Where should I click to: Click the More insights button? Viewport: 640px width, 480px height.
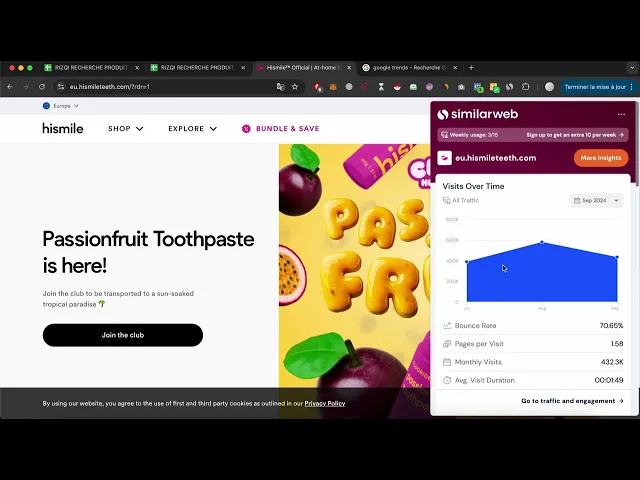point(601,158)
